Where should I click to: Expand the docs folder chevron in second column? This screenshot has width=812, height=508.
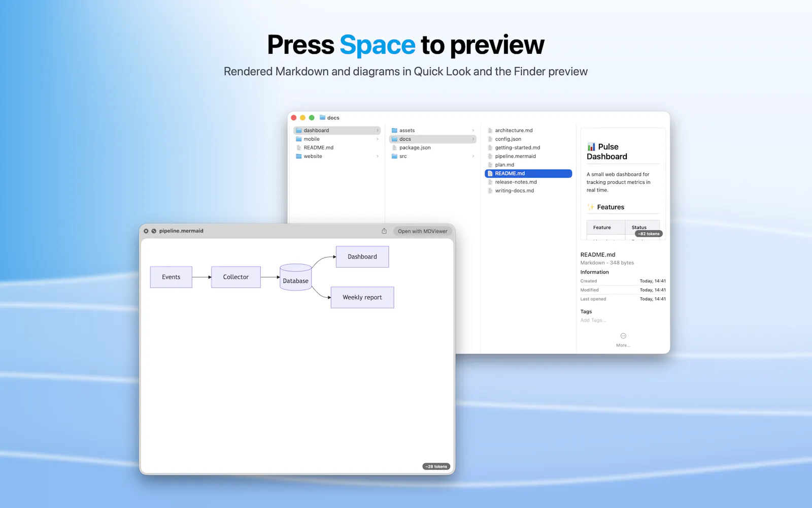tap(473, 139)
